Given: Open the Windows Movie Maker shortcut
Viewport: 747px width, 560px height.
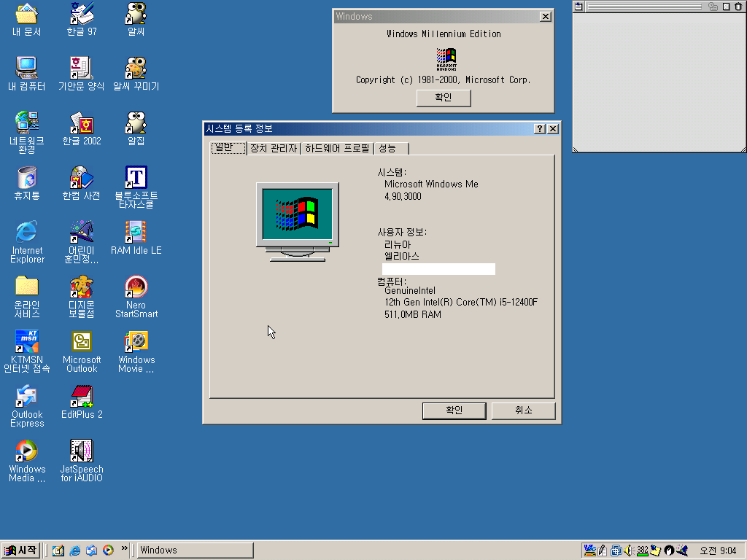Looking at the screenshot, I should tap(136, 342).
